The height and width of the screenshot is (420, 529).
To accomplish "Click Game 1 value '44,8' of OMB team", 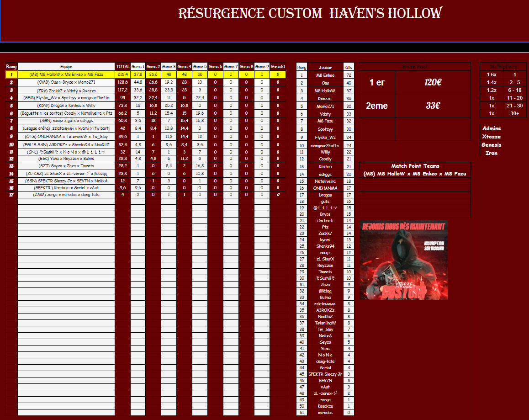I will pos(138,82).
